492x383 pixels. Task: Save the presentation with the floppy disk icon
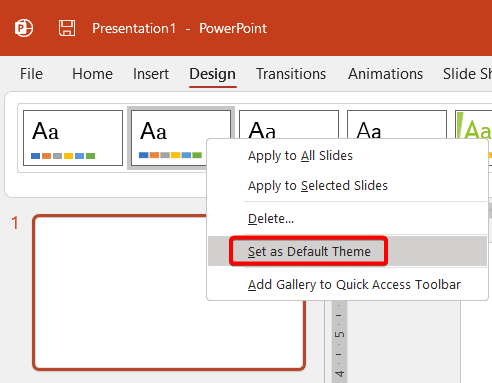[x=67, y=28]
